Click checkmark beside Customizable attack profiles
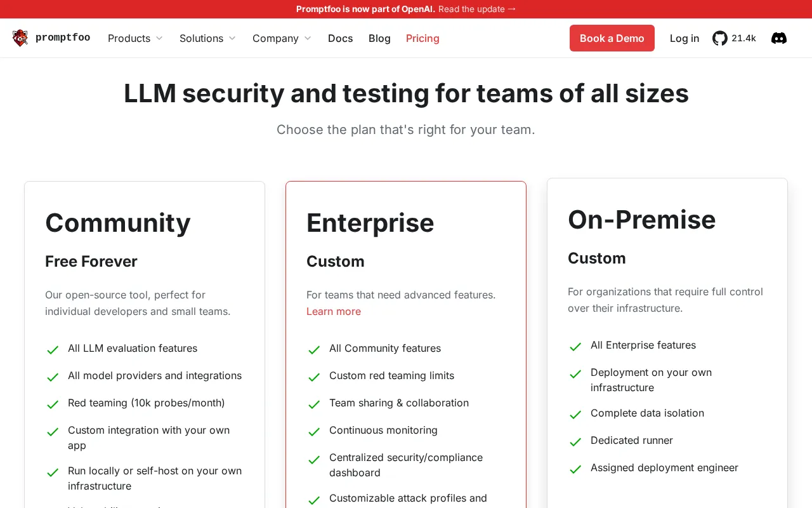 pos(314,499)
